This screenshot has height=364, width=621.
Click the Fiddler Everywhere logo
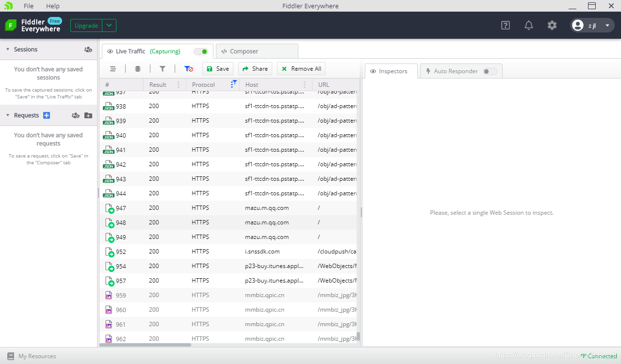point(33,25)
